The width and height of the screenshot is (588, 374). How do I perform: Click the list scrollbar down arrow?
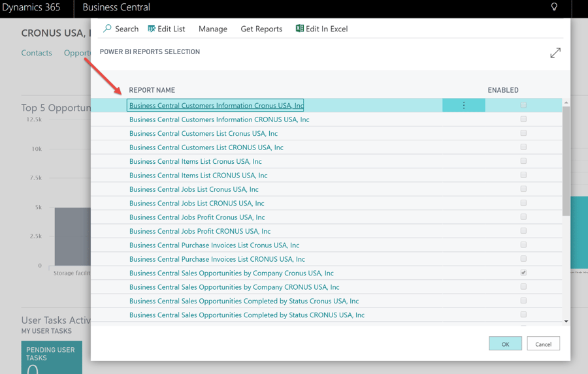pos(566,321)
